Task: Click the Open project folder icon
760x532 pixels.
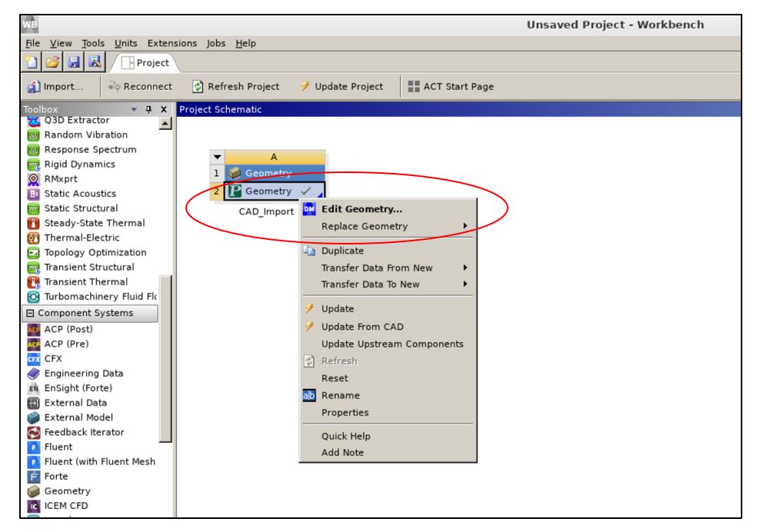Action: click(x=53, y=62)
